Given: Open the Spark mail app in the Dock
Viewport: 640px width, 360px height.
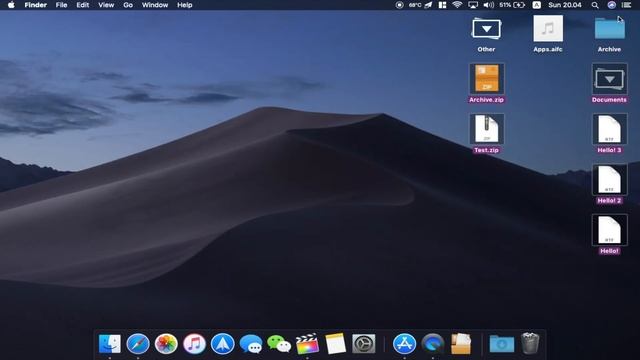Looking at the screenshot, I should click(222, 344).
